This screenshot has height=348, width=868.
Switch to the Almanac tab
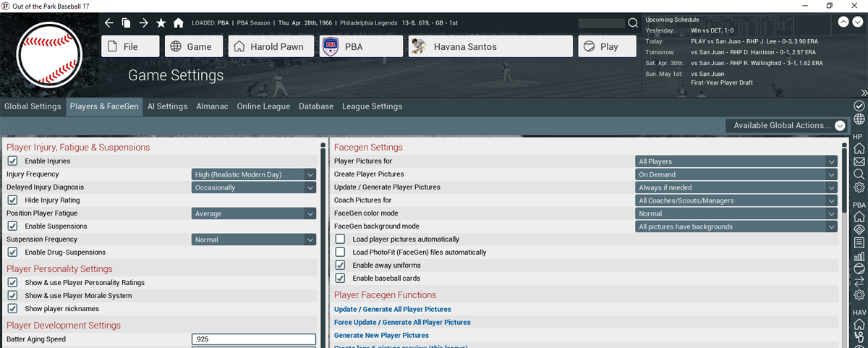pos(212,106)
